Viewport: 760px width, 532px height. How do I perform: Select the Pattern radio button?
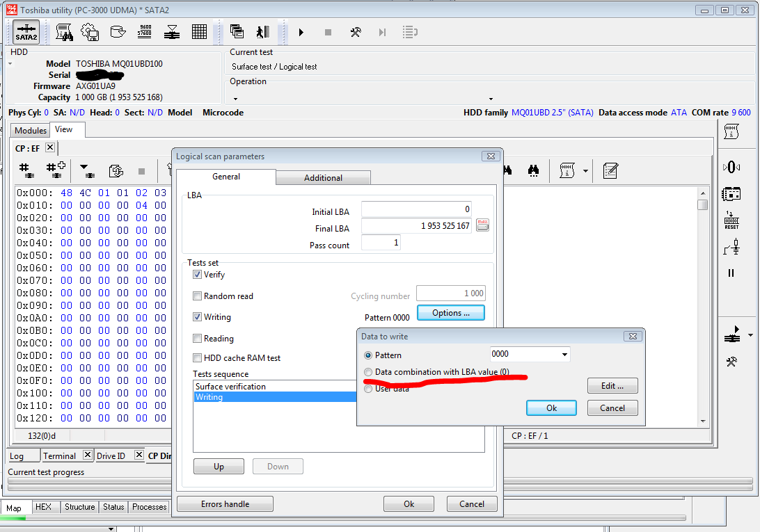point(368,355)
